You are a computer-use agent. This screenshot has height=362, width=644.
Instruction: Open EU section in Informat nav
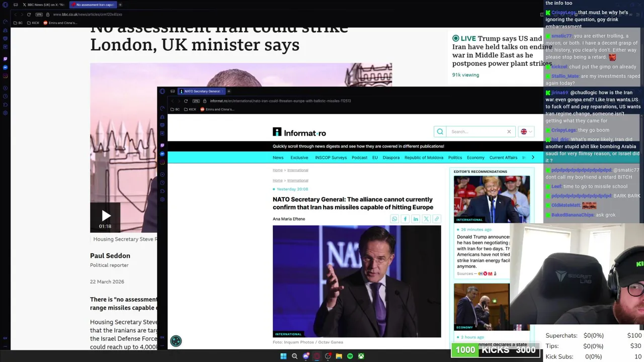point(375,157)
